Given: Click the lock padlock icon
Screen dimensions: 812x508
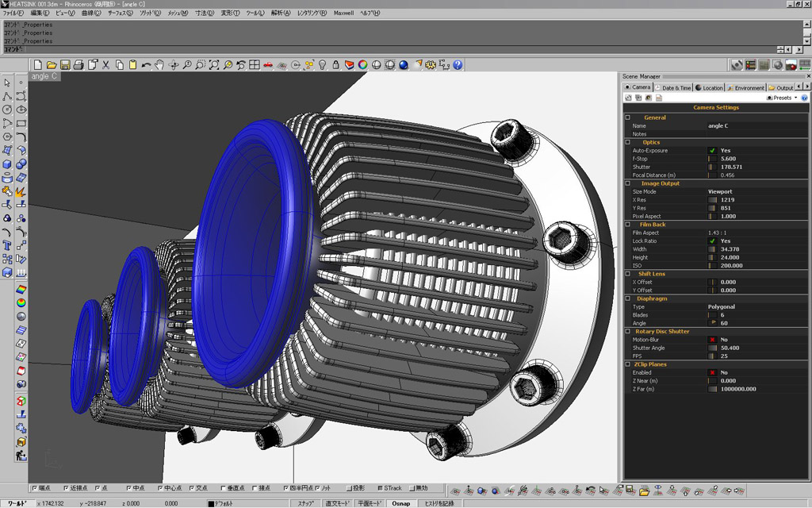Looking at the screenshot, I should 335,64.
